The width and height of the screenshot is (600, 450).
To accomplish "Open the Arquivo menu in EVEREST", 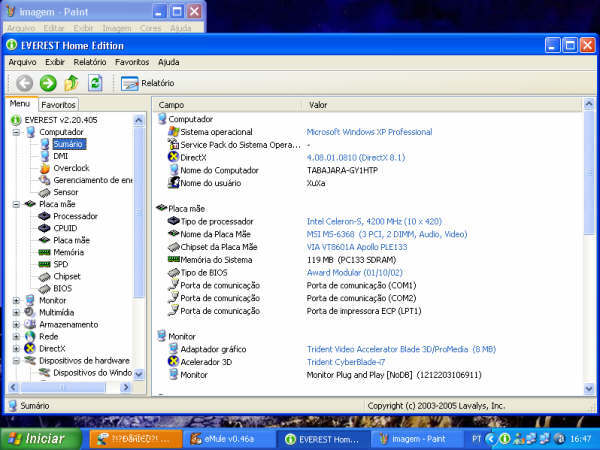I will (22, 62).
